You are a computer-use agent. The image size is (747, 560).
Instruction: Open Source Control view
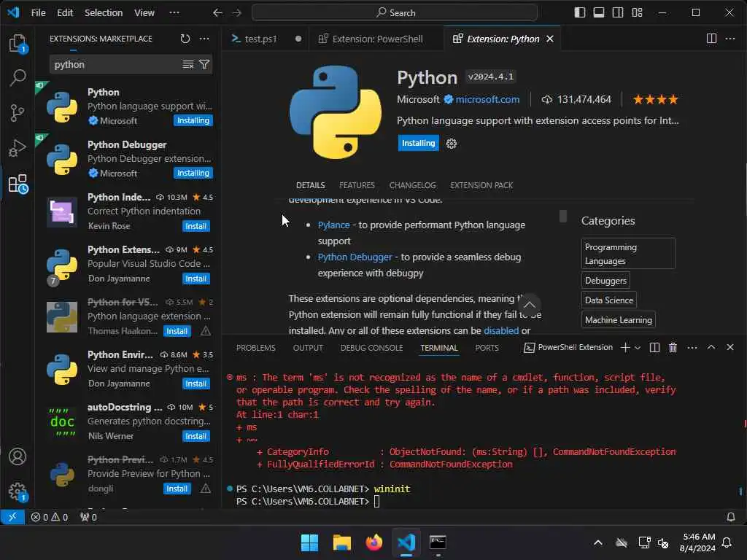(18, 113)
